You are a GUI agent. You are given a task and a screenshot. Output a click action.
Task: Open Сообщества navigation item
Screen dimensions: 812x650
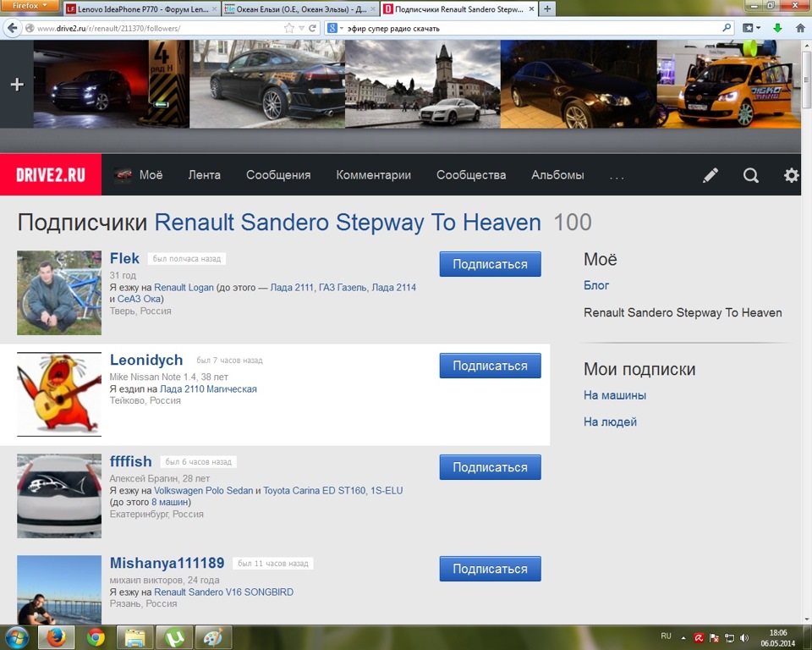coord(471,174)
